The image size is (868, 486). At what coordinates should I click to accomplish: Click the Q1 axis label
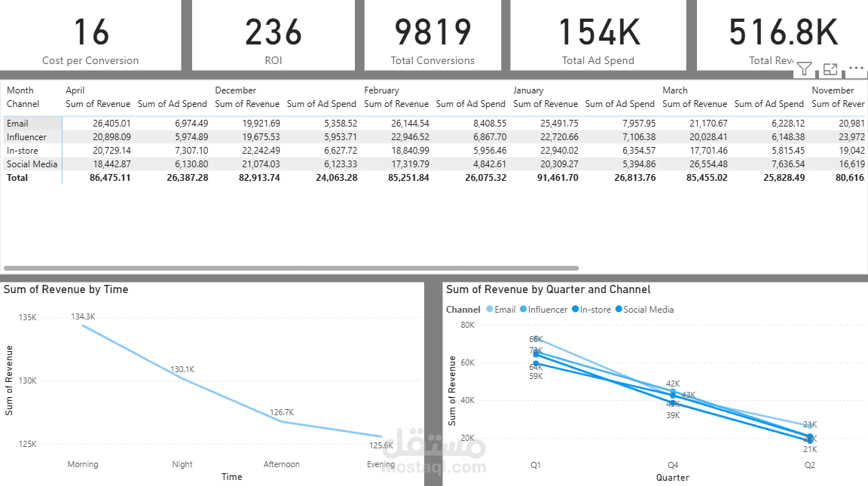pos(535,465)
